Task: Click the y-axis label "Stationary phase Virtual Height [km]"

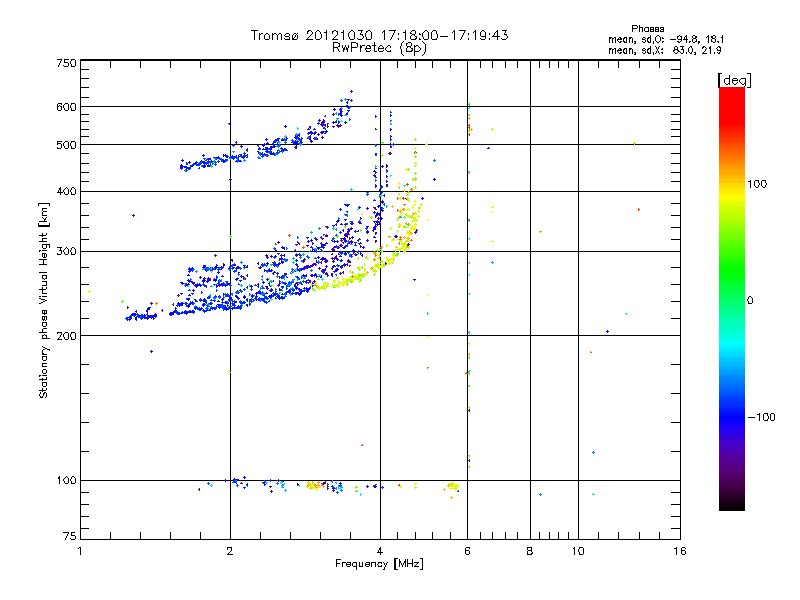Action: click(x=44, y=301)
